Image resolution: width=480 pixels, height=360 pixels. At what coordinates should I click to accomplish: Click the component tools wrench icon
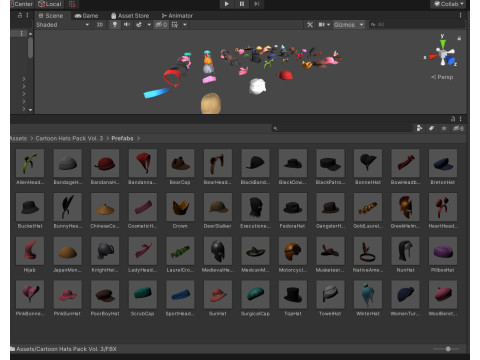click(310, 25)
